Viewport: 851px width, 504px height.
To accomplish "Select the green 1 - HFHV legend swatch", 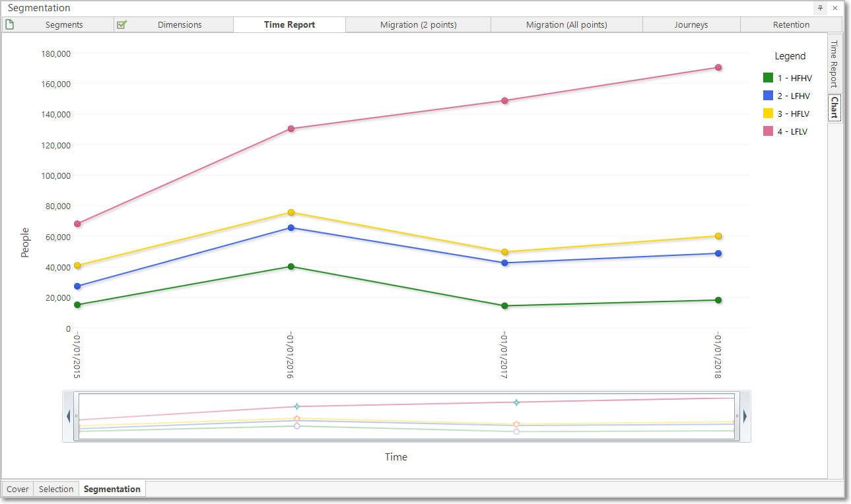I will click(x=768, y=78).
